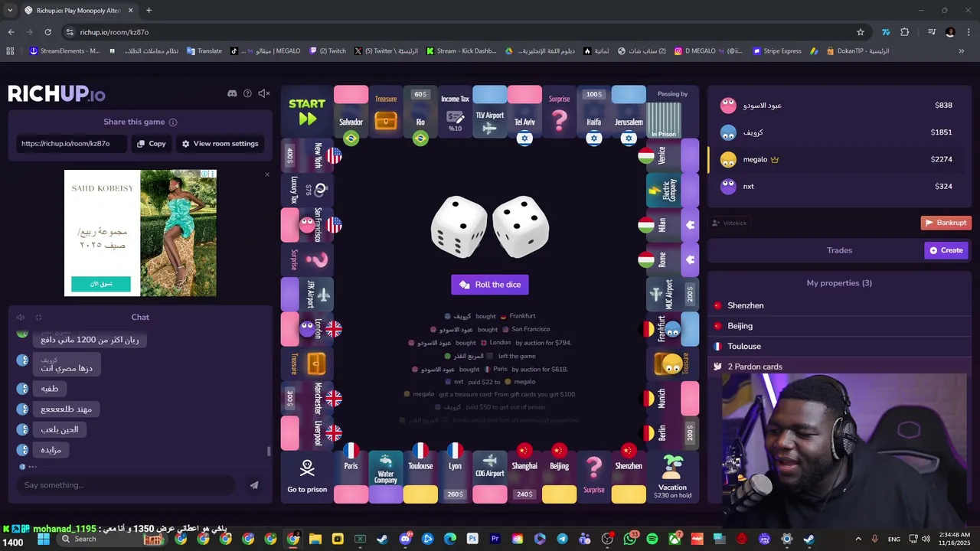Click the Treasure chest tile near Salvador
Screen dimensions: 980x551
[x=386, y=112]
